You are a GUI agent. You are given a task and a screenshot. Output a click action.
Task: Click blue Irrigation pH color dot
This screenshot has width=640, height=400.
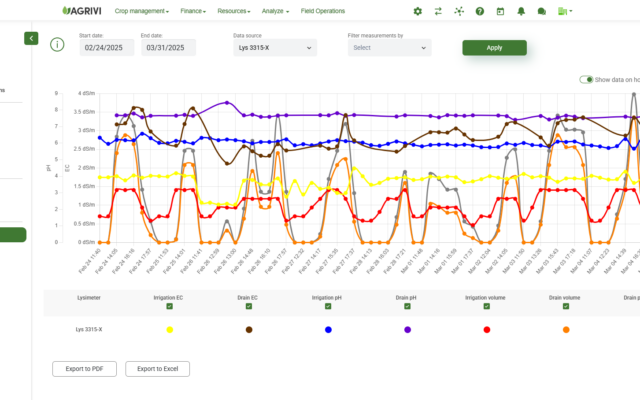tap(328, 330)
